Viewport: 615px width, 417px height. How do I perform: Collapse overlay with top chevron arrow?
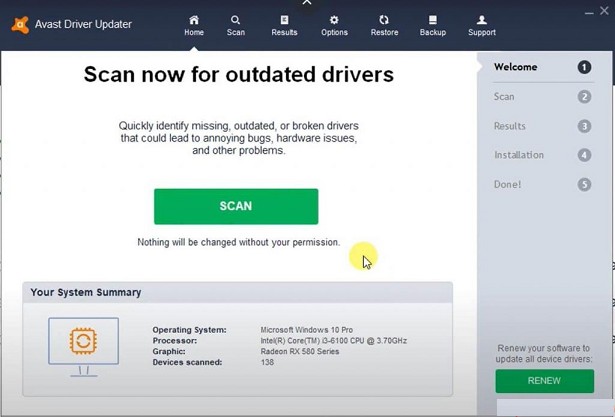tap(307, 3)
